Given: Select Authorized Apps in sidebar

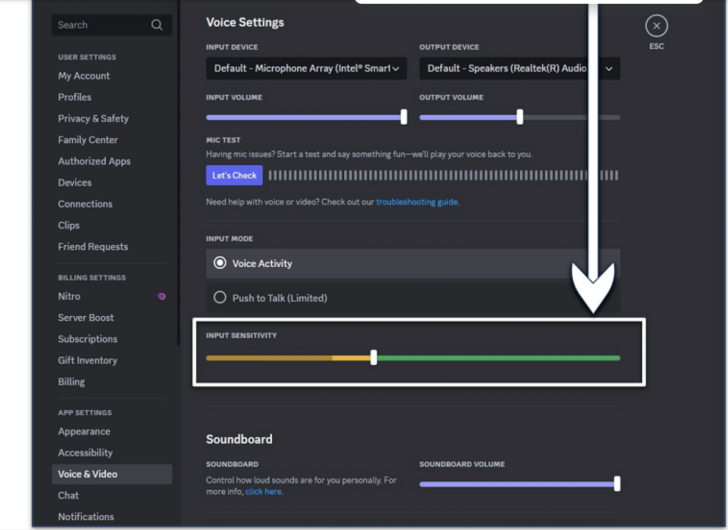Looking at the screenshot, I should point(94,162).
